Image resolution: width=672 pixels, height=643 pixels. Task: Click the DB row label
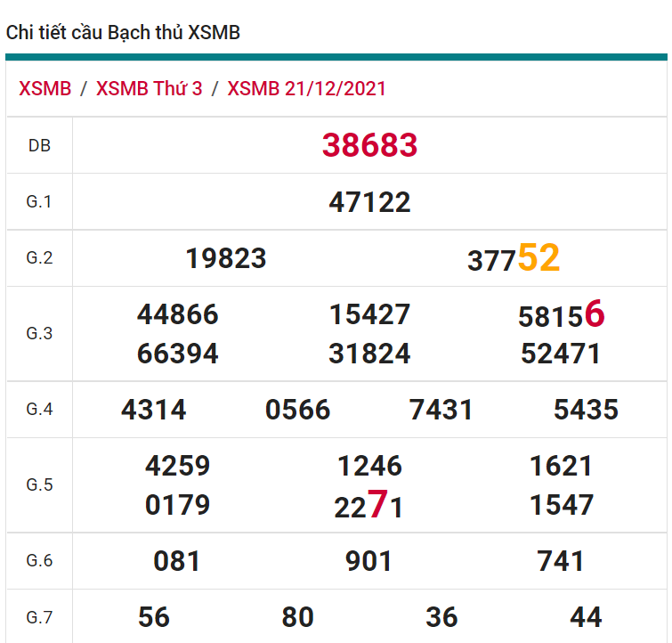click(39, 145)
